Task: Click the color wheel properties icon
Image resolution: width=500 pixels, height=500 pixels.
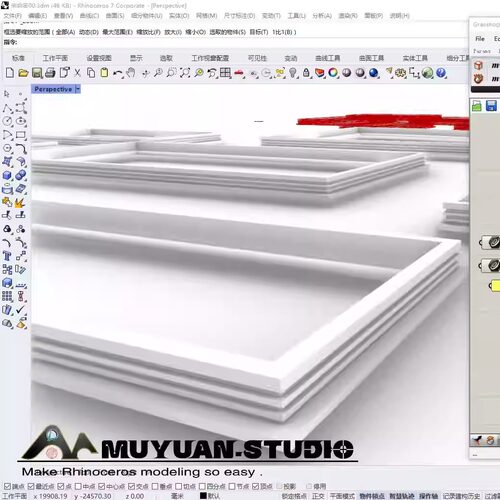Action: point(333,73)
